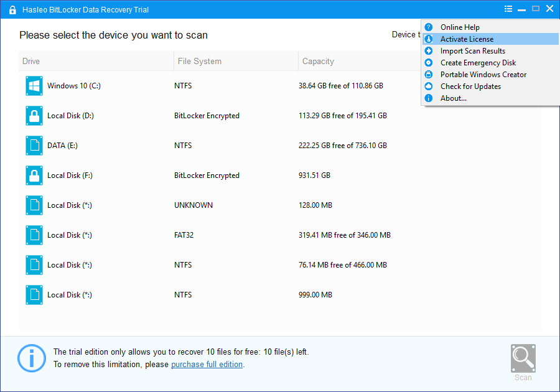The width and height of the screenshot is (560, 392).
Task: Click NTFS in the DATA (E:) row
Action: coord(183,146)
